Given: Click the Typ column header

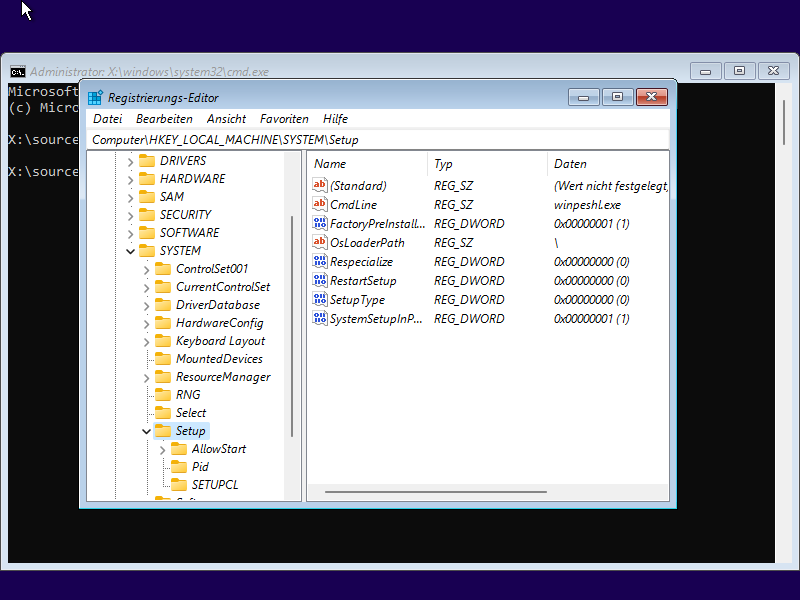Looking at the screenshot, I should coord(443,164).
